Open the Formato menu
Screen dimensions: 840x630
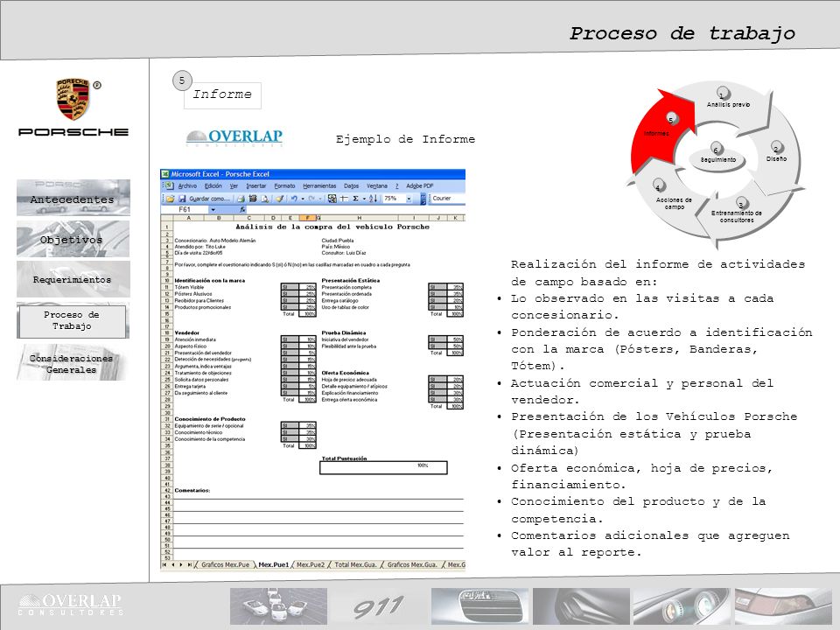(x=284, y=185)
